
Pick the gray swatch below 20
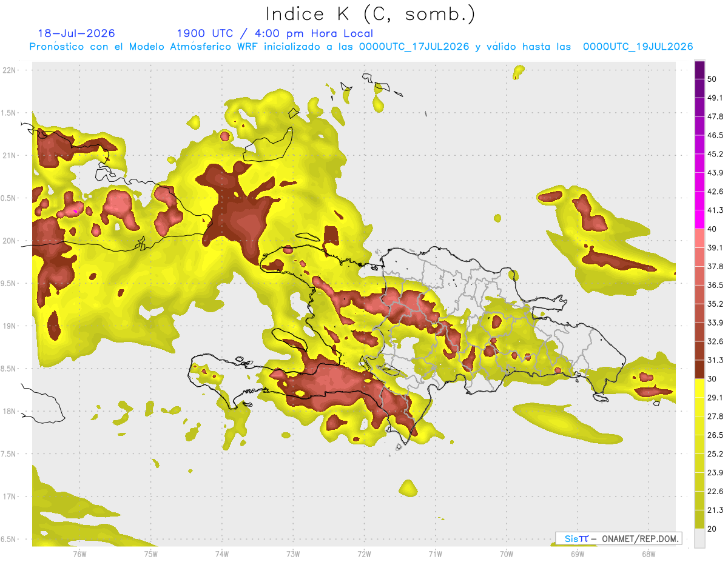(699, 538)
